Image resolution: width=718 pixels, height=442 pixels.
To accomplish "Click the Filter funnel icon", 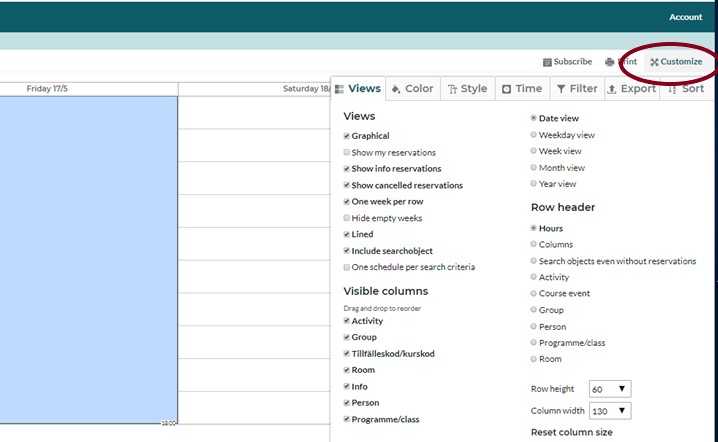I will (x=561, y=89).
